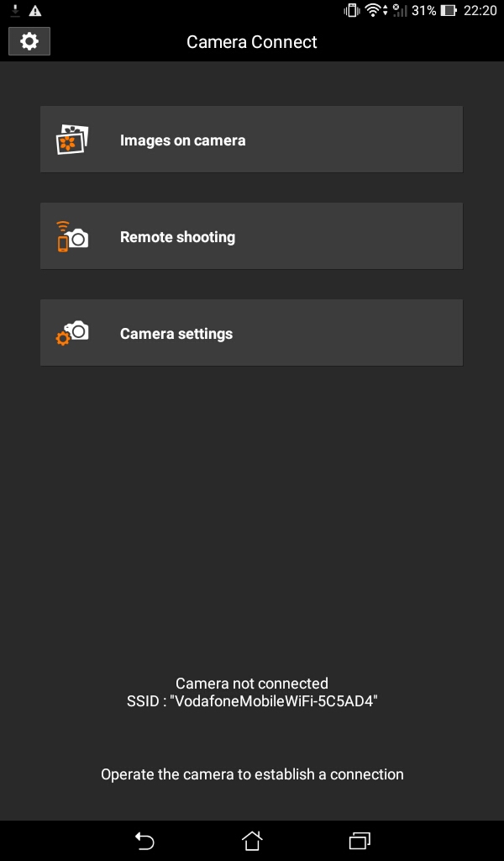Viewport: 504px width, 861px height.
Task: Tap the Camera settings gear-camera icon
Action: tap(72, 333)
